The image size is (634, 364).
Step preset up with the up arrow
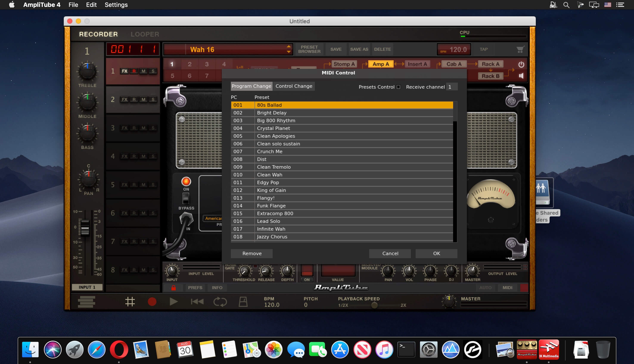coord(289,46)
